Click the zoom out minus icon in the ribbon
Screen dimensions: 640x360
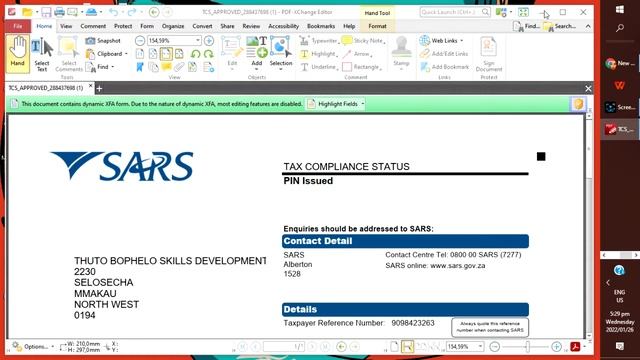[x=140, y=41]
